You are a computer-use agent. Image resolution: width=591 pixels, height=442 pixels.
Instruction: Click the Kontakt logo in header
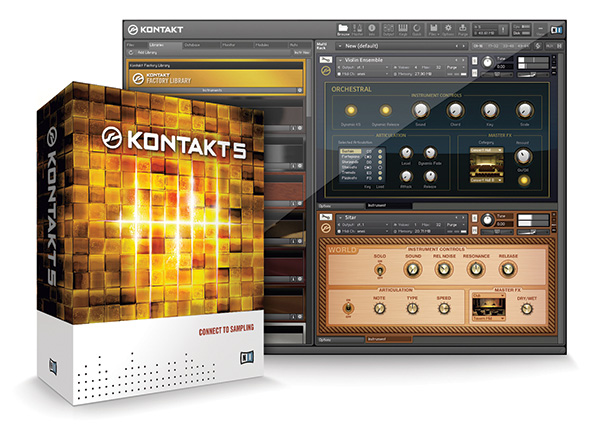tap(155, 29)
